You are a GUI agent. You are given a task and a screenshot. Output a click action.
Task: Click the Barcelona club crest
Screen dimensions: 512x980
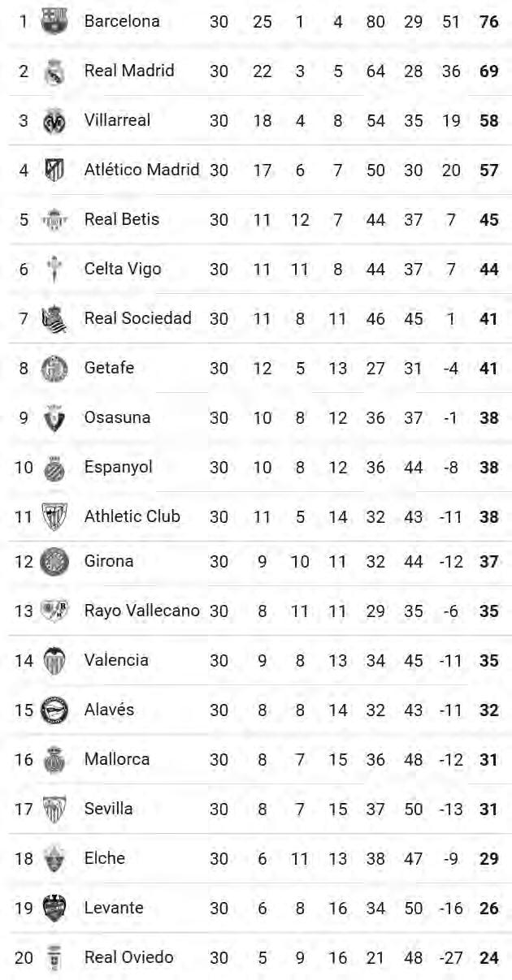point(54,21)
